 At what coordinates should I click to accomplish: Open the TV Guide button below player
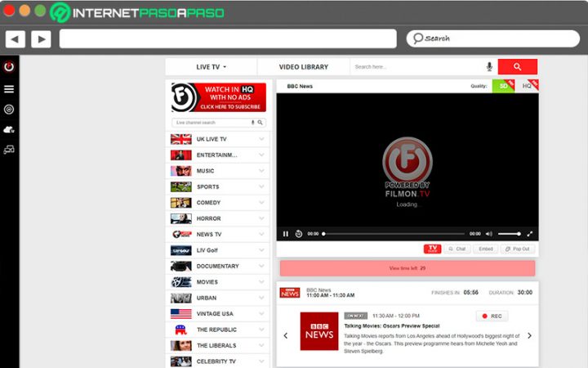(x=432, y=249)
